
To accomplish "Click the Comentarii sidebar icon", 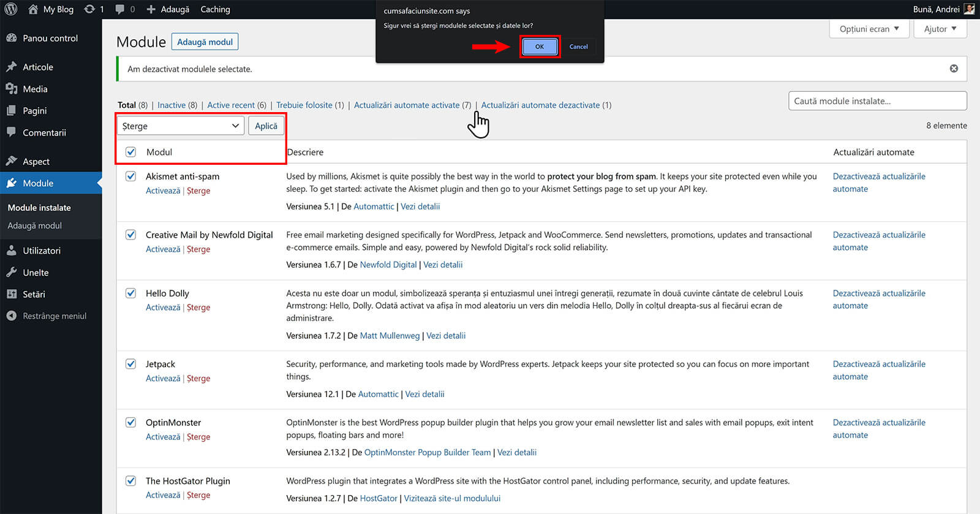I will [11, 132].
